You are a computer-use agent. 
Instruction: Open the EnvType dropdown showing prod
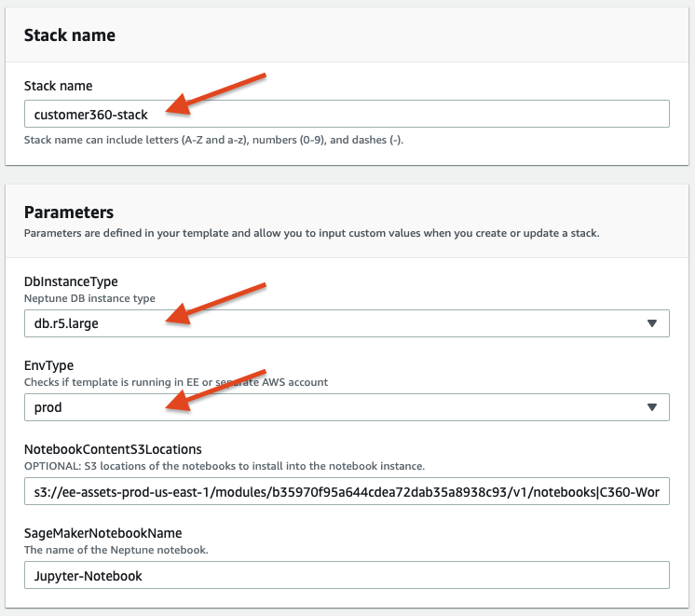tap(335, 407)
